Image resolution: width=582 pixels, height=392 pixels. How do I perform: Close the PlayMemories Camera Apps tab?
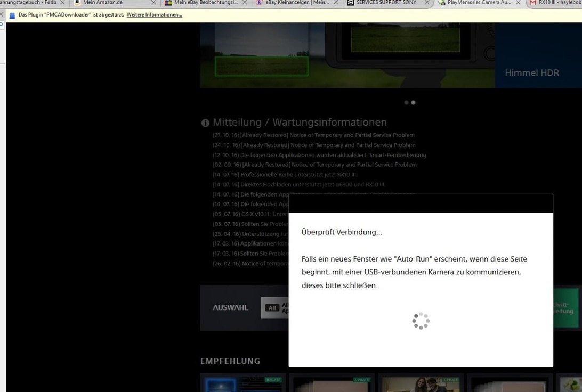[518, 3]
